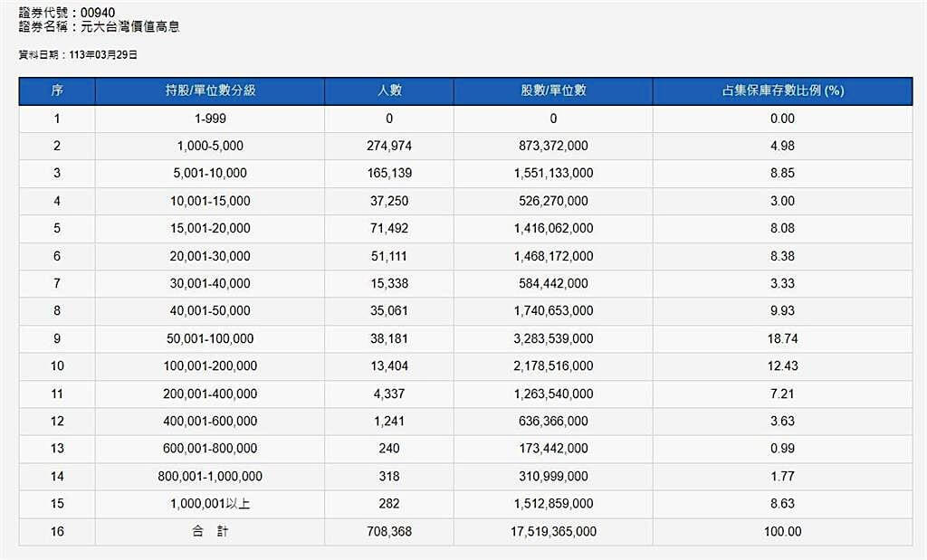Click the 8.38 percentage cell
927x560 pixels.
[782, 256]
